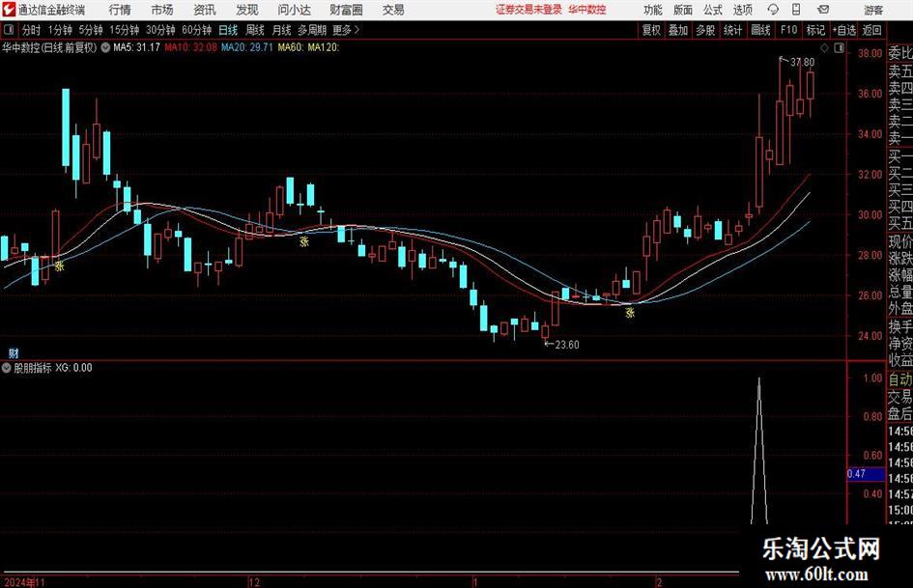
Task: Open the 市场 menu
Action: (162, 10)
